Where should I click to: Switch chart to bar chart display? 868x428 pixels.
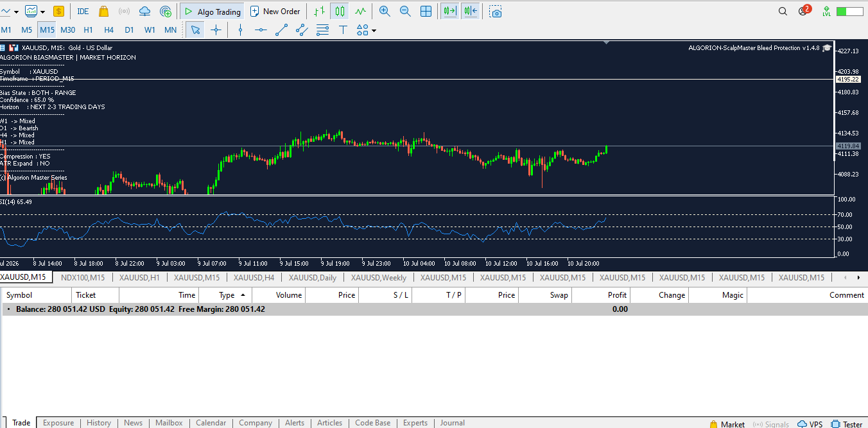coord(319,11)
